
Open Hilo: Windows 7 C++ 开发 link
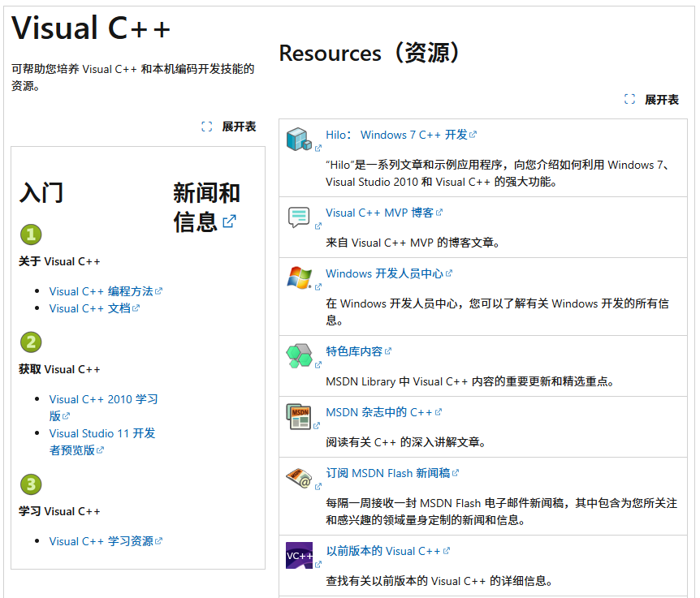401,135
